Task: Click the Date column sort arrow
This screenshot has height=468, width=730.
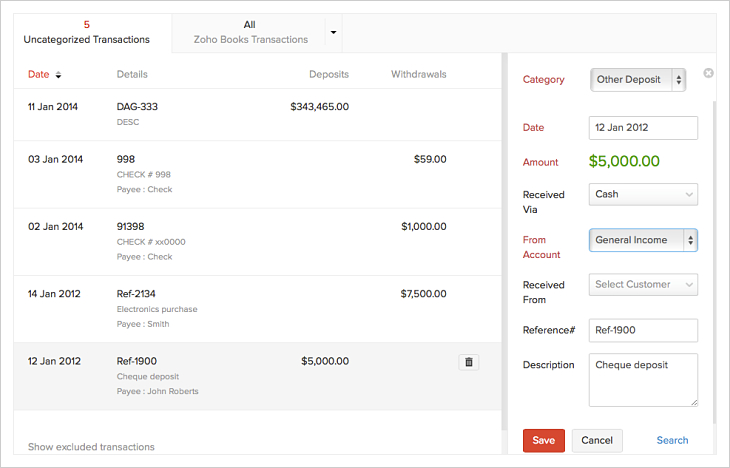Action: 58,75
